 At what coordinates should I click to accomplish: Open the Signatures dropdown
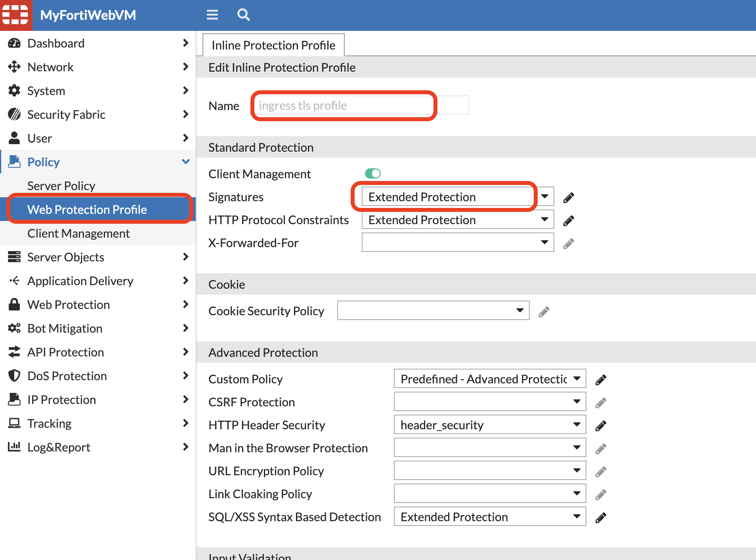click(458, 196)
